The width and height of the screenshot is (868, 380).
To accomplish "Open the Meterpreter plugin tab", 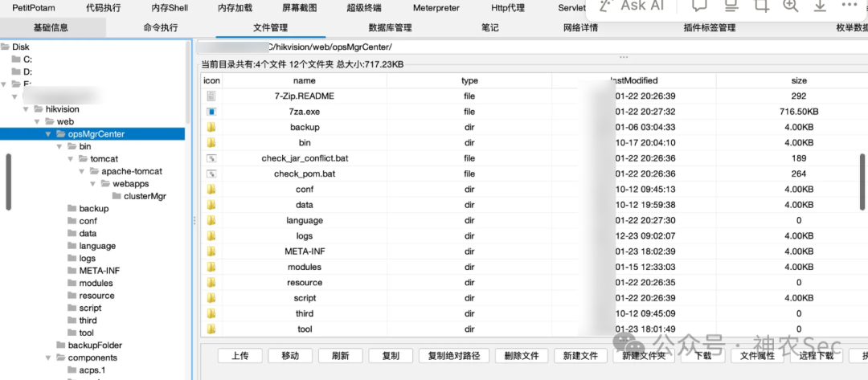I will (x=436, y=8).
